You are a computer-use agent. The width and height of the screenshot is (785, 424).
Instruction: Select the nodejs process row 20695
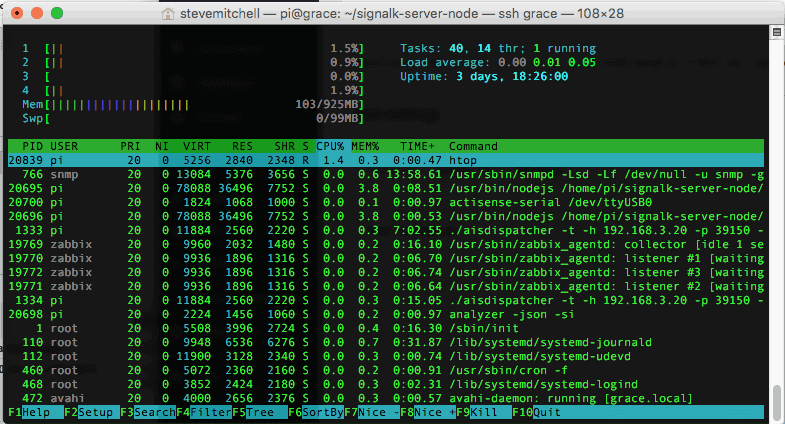tap(386, 188)
